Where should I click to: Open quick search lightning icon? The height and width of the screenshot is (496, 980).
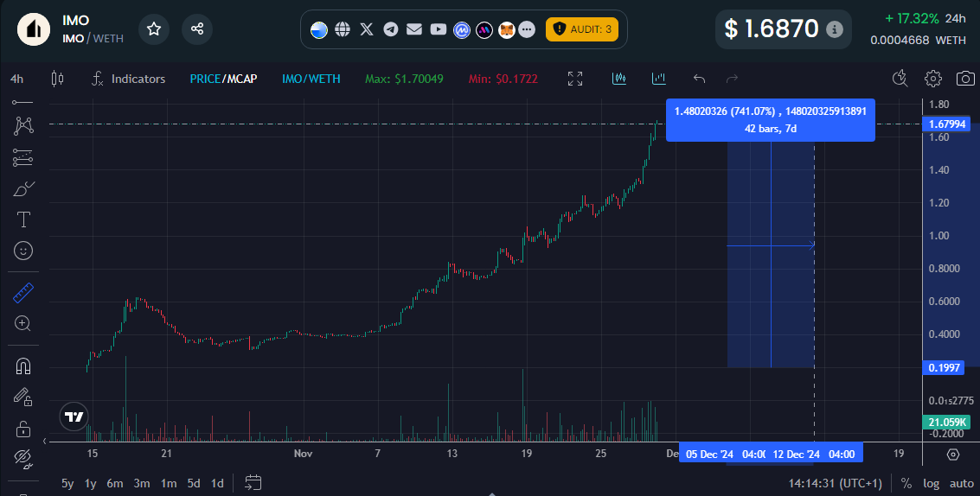coord(900,79)
